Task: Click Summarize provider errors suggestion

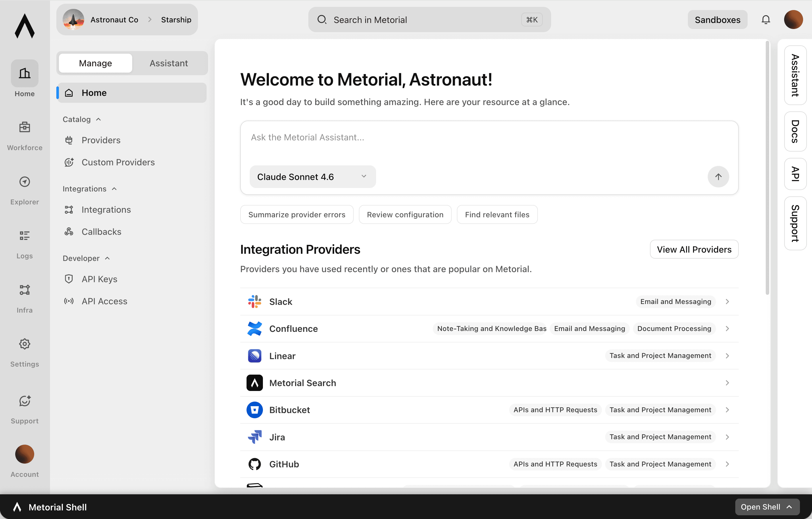Action: [297, 215]
